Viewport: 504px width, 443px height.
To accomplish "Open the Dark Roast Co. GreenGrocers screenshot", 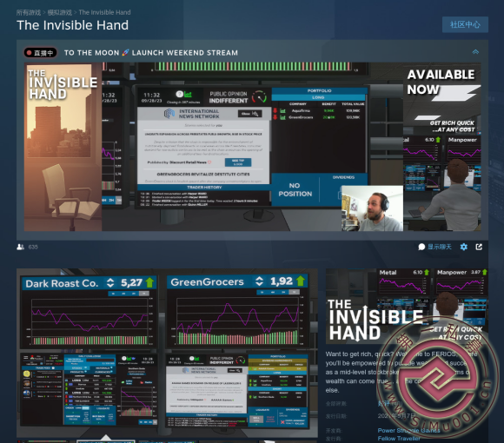I will pyautogui.click(x=167, y=353).
